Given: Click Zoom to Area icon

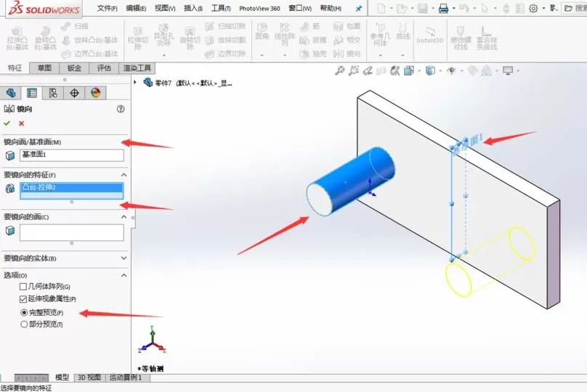Looking at the screenshot, I should [353, 70].
